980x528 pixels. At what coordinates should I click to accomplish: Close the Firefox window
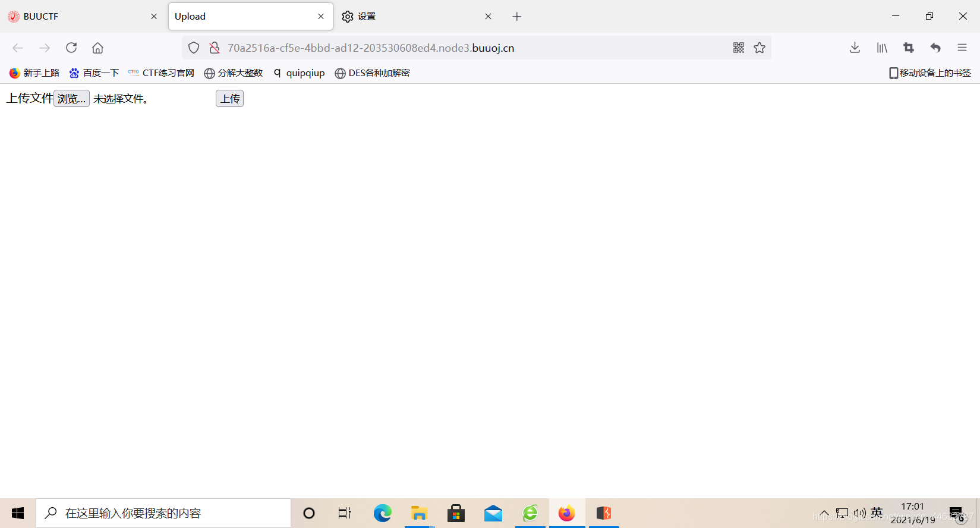click(x=963, y=16)
